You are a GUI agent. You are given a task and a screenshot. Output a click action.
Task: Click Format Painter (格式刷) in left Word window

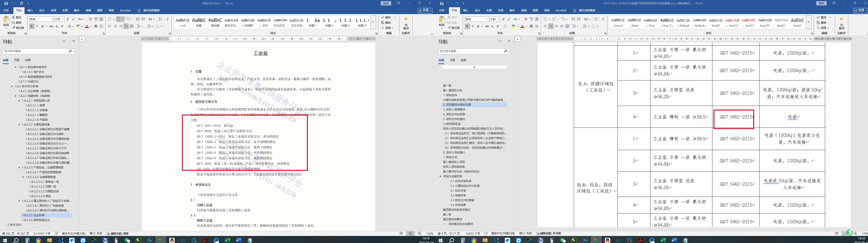point(19,28)
